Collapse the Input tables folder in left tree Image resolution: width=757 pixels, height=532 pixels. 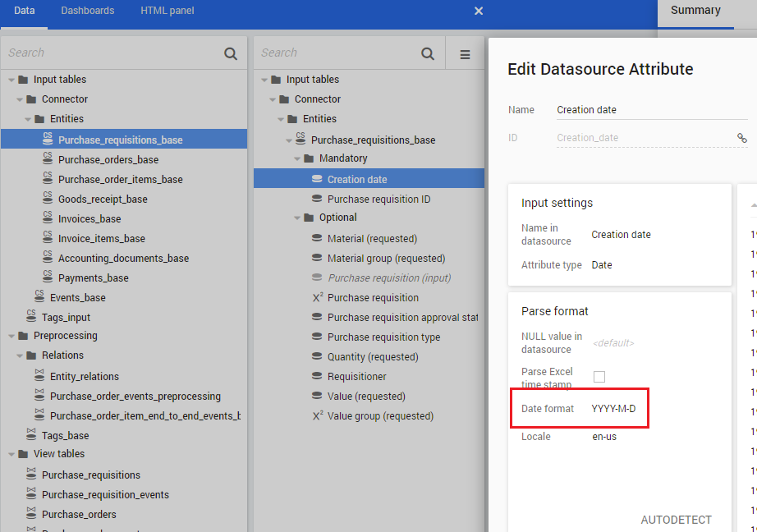pos(11,80)
